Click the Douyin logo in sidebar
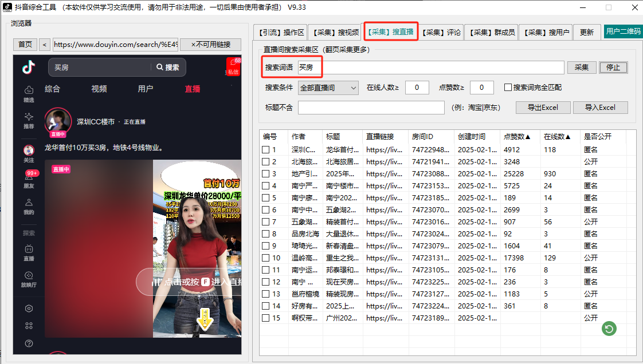Viewport: 643px width, 364px height. 29,67
